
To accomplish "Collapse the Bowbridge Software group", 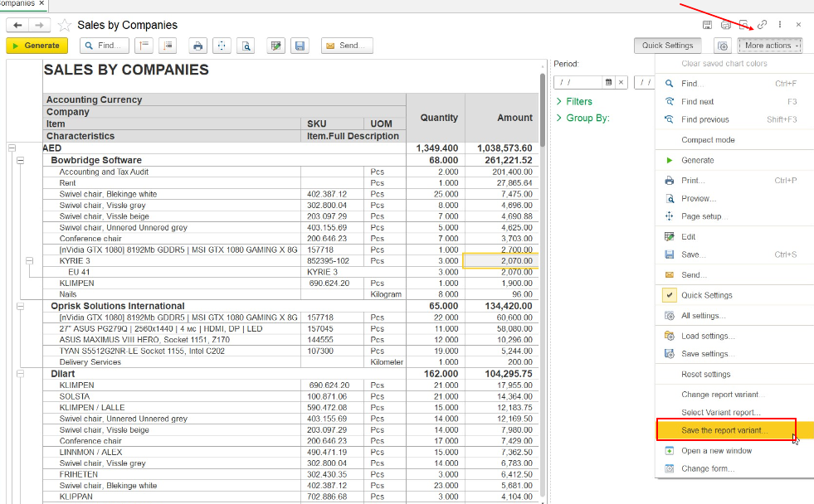I will click(x=21, y=160).
